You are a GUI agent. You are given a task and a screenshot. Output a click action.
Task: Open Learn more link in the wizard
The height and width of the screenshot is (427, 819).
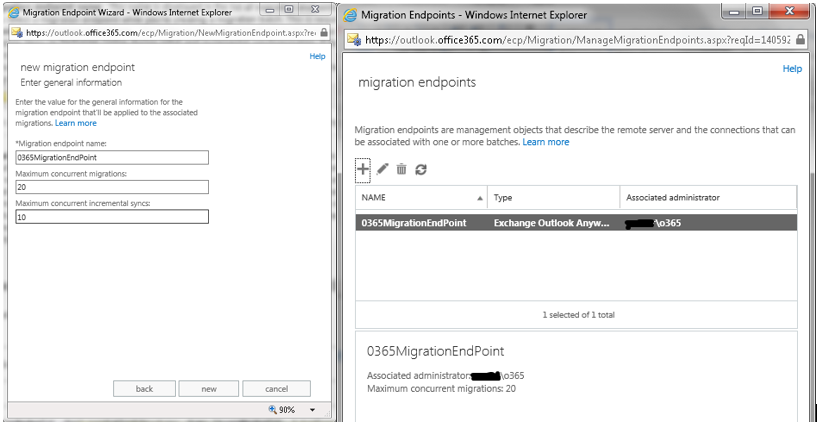[76, 123]
